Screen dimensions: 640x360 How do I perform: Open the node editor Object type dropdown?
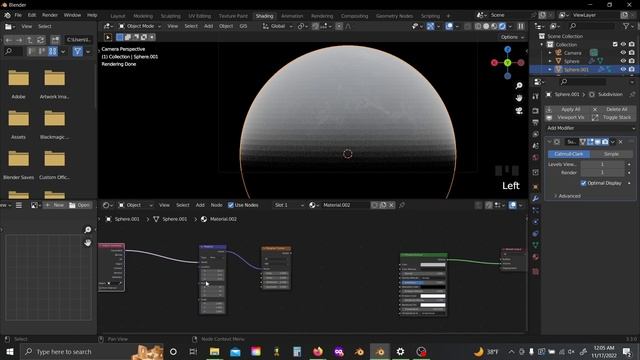point(136,205)
